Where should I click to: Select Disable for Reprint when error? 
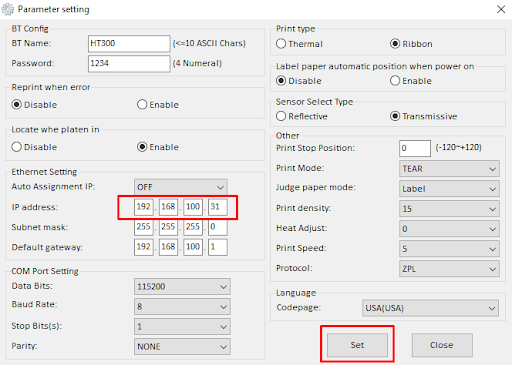pos(34,105)
